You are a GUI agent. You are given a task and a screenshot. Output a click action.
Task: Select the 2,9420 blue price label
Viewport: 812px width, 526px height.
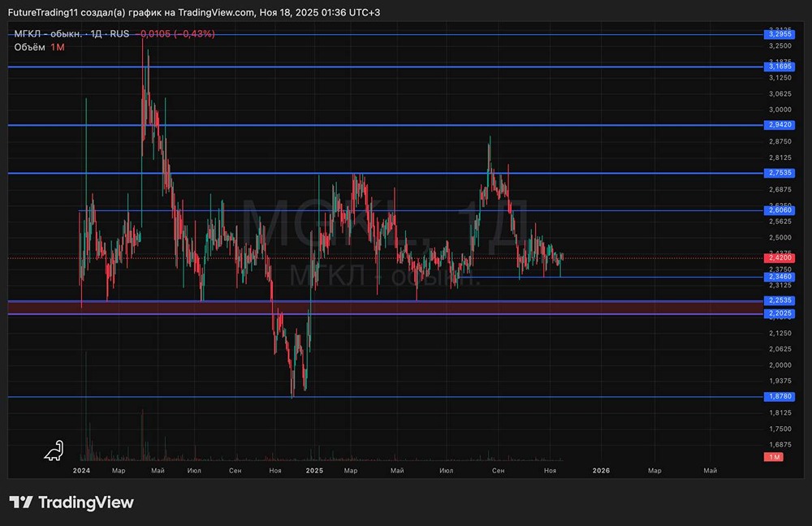pos(780,125)
